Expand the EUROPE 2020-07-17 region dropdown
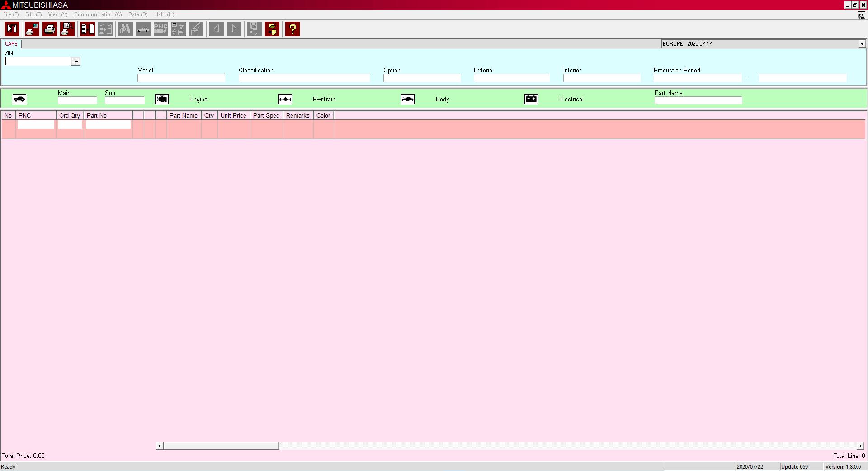The image size is (868, 471). click(862, 44)
